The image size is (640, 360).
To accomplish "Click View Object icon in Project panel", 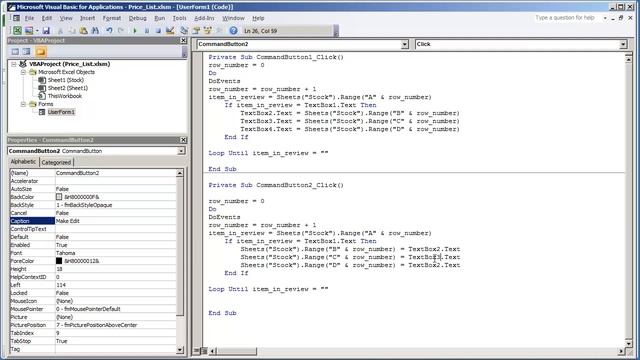I will point(27,52).
